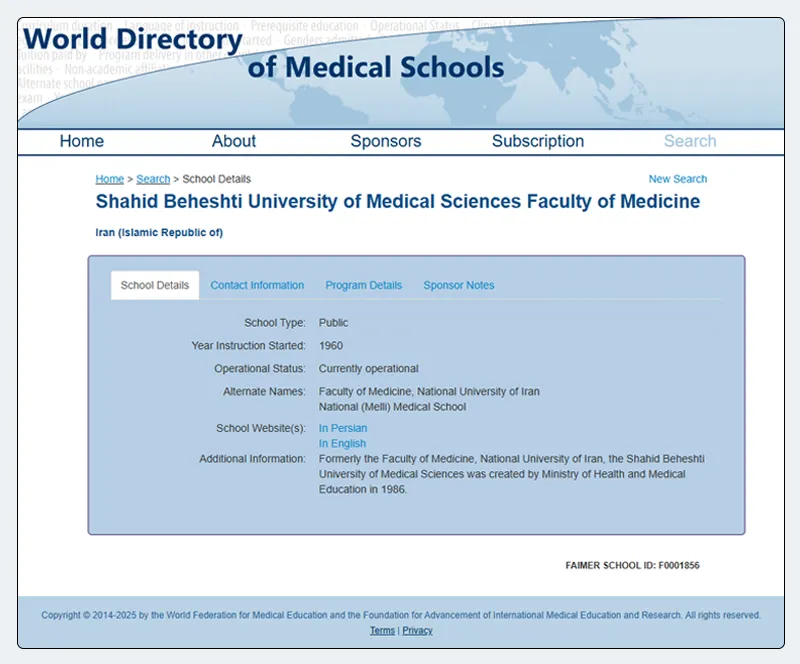Image resolution: width=800 pixels, height=664 pixels.
Task: Click the FAIMER School ID text
Action: (632, 565)
